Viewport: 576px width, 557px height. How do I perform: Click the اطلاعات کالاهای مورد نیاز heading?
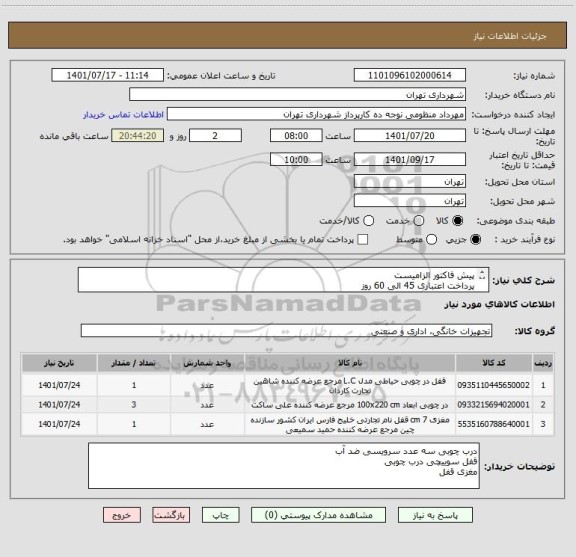tap(500, 304)
